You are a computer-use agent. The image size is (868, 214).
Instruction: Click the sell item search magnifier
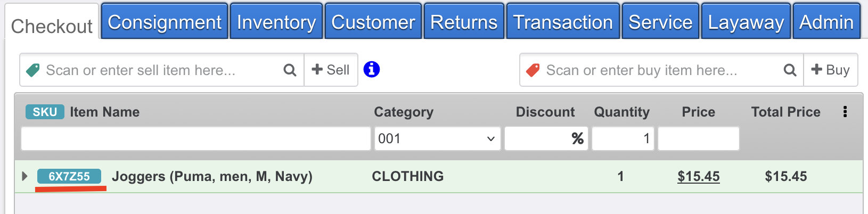coord(290,70)
